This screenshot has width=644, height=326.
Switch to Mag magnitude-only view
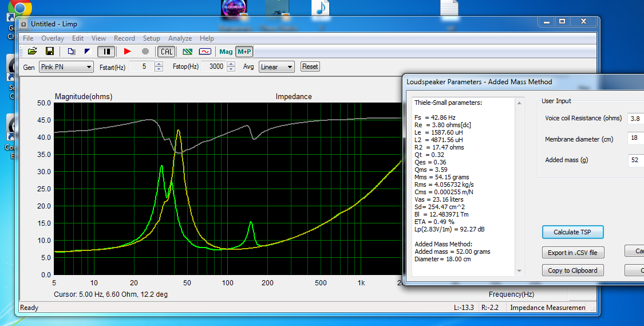tap(226, 52)
